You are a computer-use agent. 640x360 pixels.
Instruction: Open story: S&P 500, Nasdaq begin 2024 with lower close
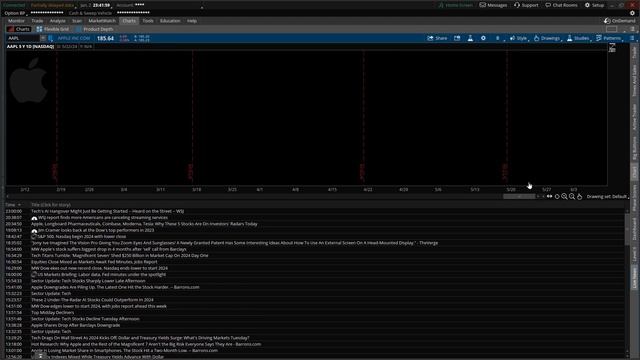82,236
